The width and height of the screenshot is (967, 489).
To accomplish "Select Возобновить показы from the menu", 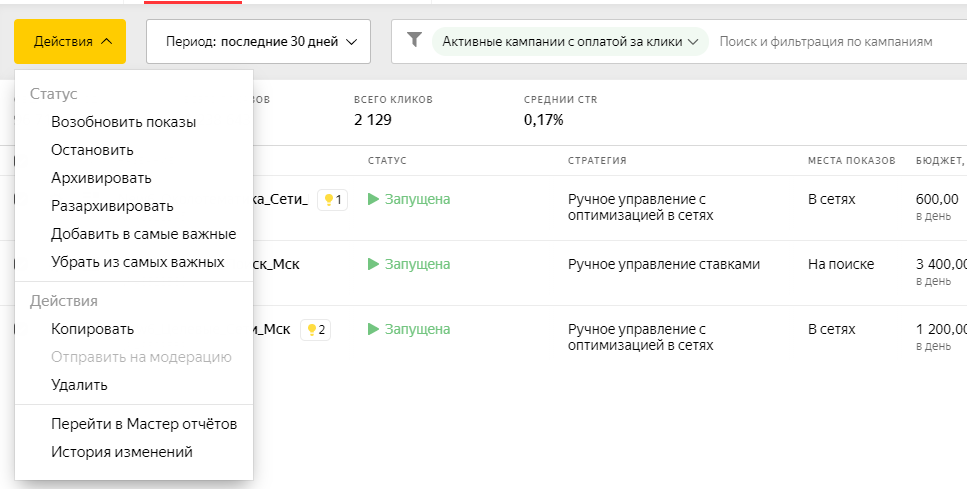I will [x=123, y=122].
